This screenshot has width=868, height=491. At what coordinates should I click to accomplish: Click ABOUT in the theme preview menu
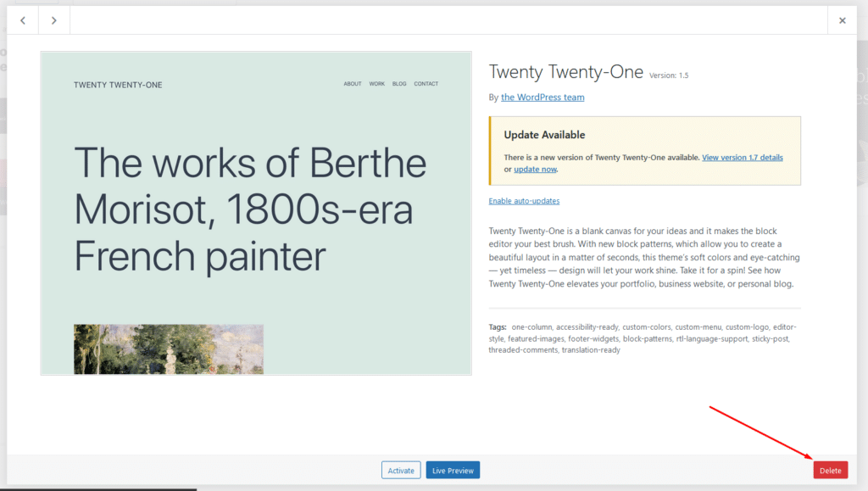coord(352,84)
